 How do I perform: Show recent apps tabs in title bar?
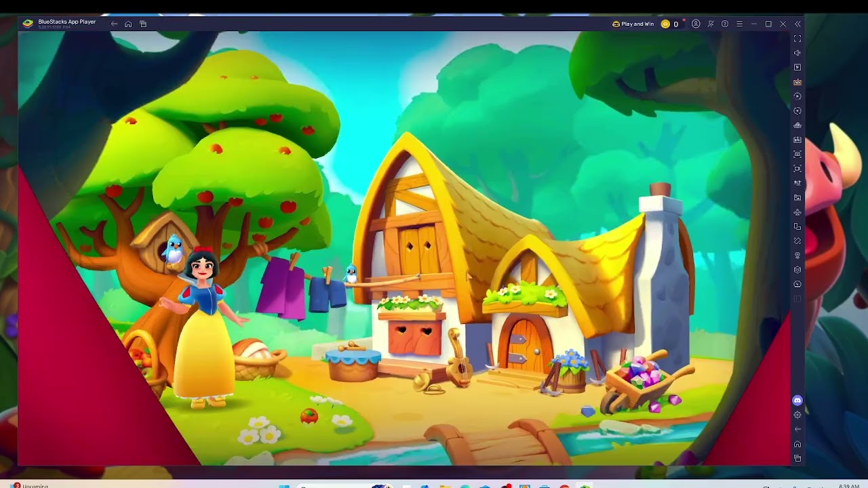[143, 24]
